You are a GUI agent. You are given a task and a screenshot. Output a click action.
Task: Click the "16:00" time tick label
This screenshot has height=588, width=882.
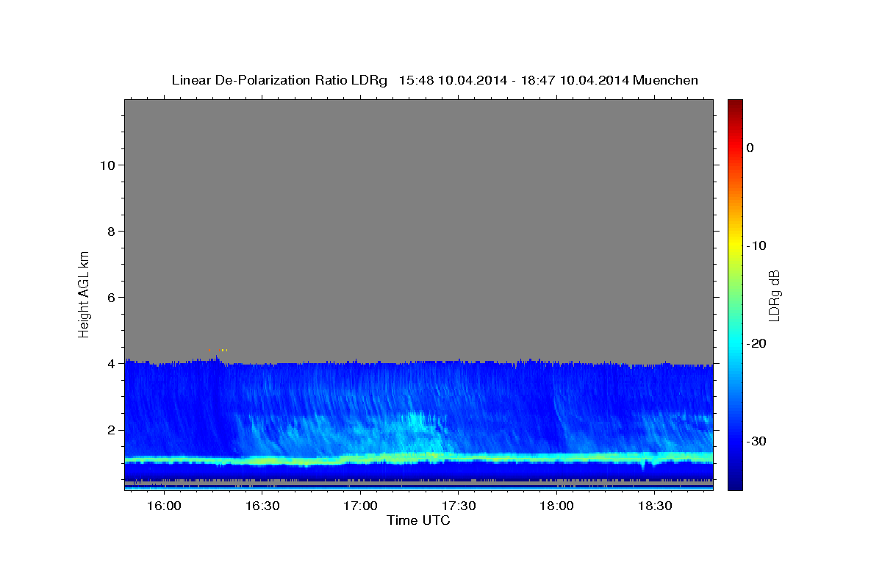164,506
